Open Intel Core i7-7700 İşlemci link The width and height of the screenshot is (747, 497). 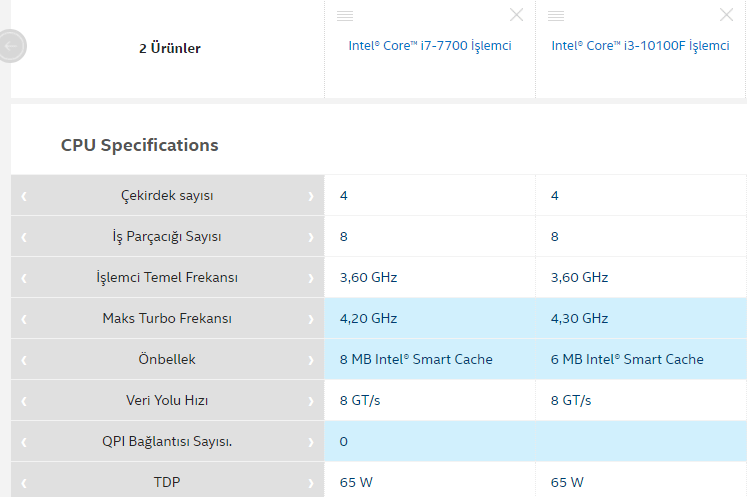click(x=430, y=46)
